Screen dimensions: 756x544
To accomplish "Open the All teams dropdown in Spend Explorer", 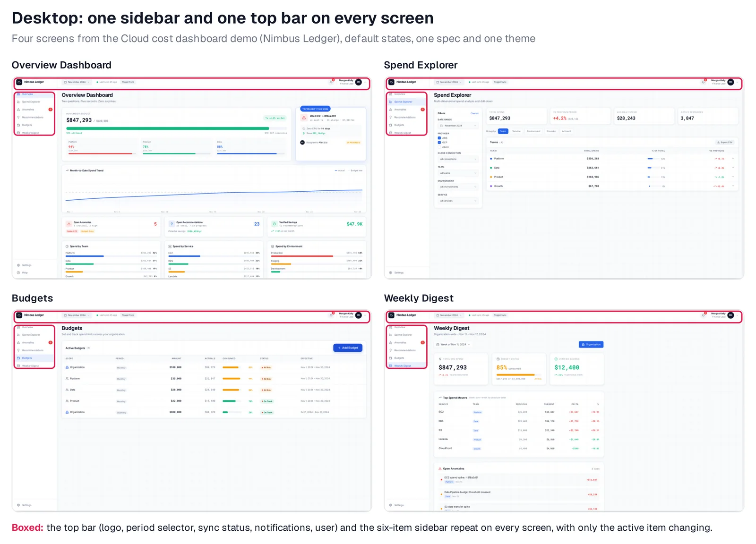I will (458, 173).
